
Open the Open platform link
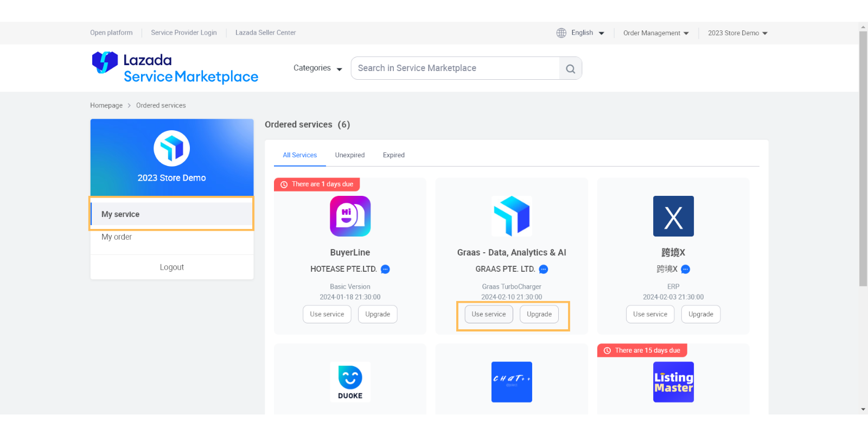(111, 33)
